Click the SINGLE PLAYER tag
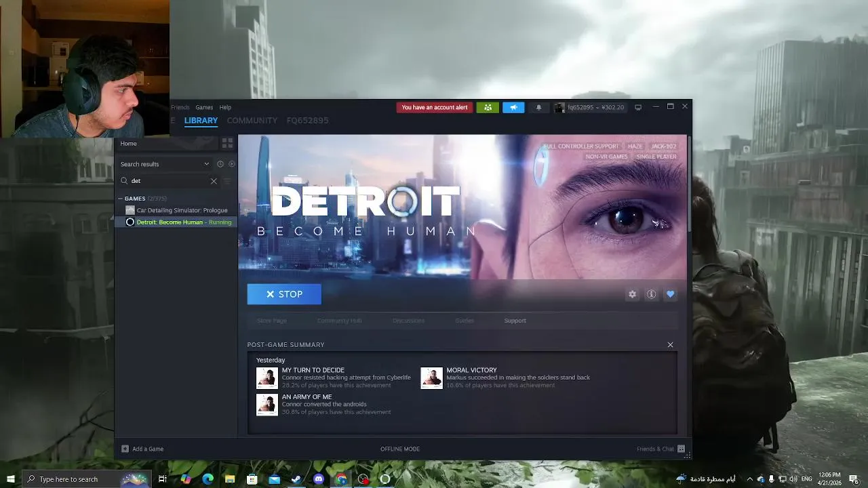This screenshot has height=488, width=868. 656,157
